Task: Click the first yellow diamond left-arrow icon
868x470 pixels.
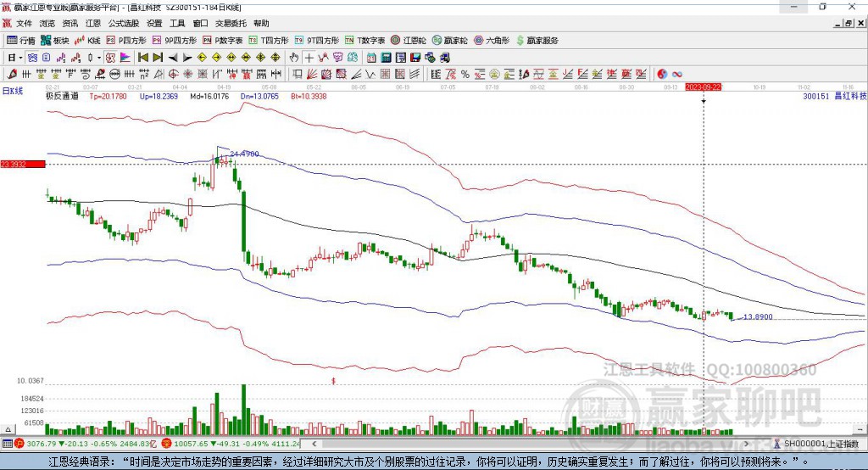Action: [x=202, y=58]
